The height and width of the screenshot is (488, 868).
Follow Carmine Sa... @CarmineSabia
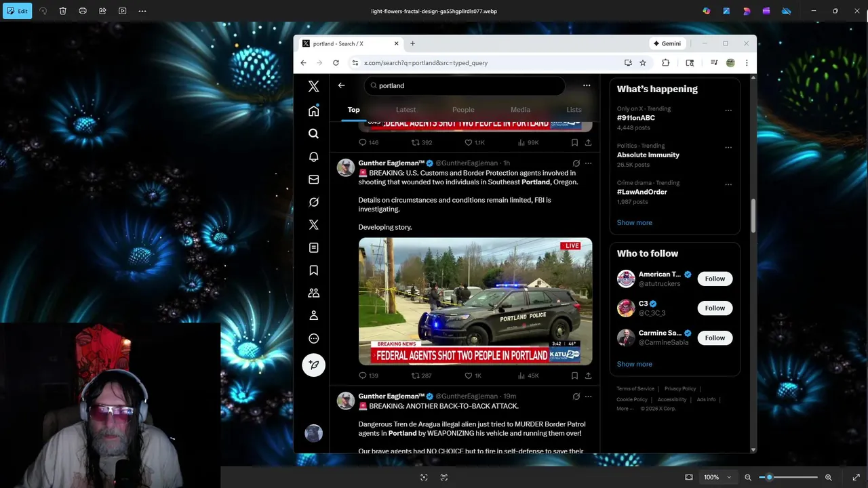point(715,338)
